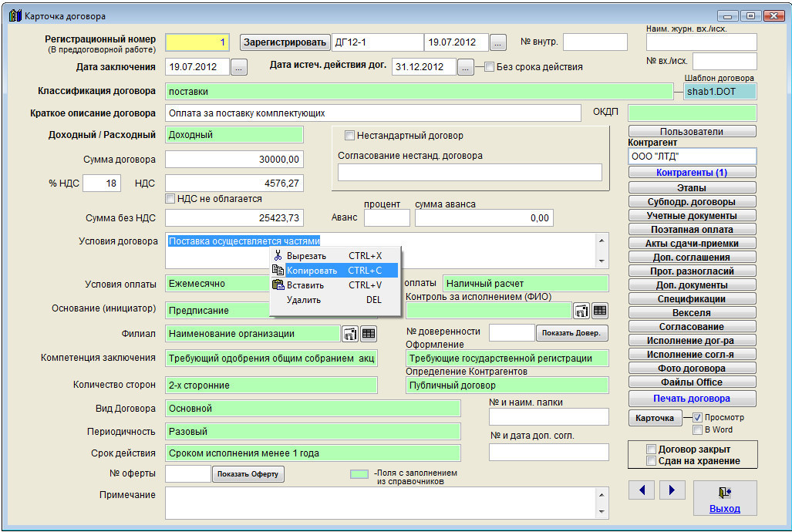Click the Выход exit door icon

click(x=724, y=493)
